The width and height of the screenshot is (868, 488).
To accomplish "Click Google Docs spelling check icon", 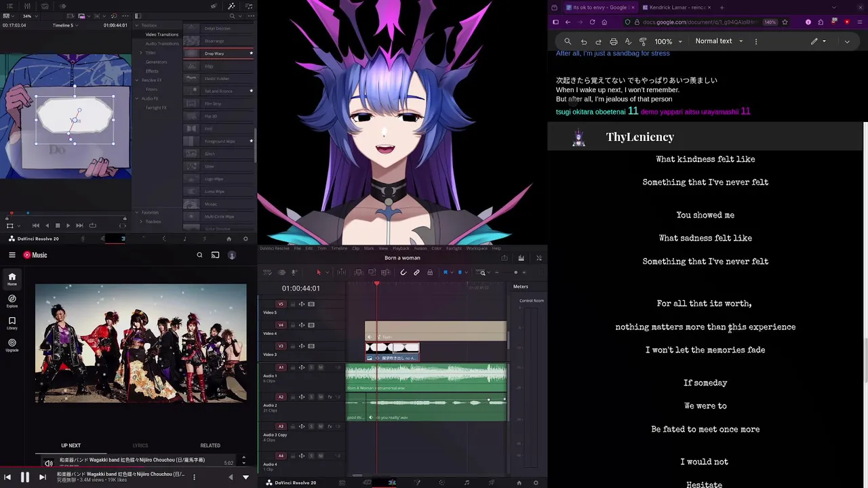I will coord(628,41).
